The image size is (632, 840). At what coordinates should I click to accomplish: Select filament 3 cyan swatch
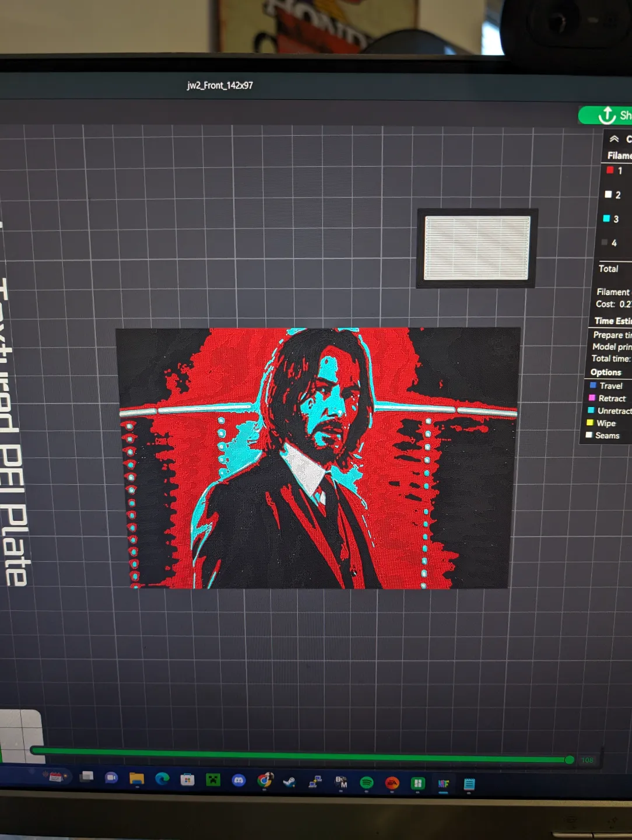click(606, 219)
